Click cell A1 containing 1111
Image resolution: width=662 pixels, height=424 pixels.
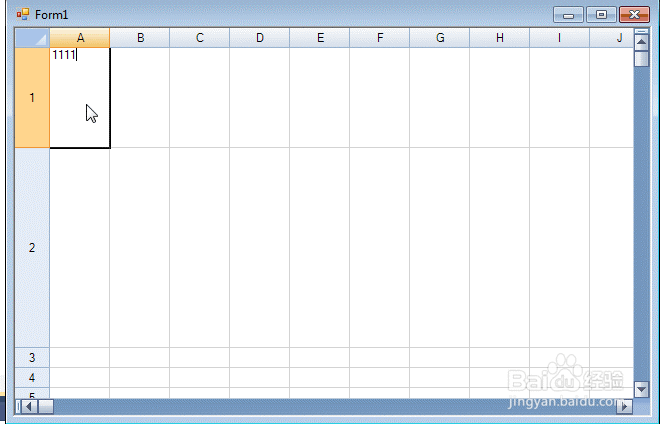pyautogui.click(x=80, y=98)
